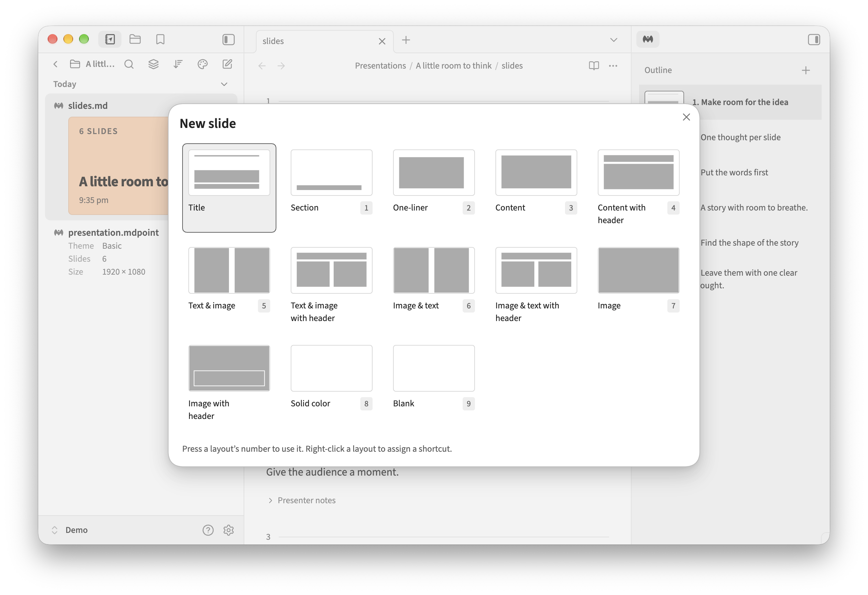Collapse the Today group chevron
868x595 pixels.
[x=224, y=84]
